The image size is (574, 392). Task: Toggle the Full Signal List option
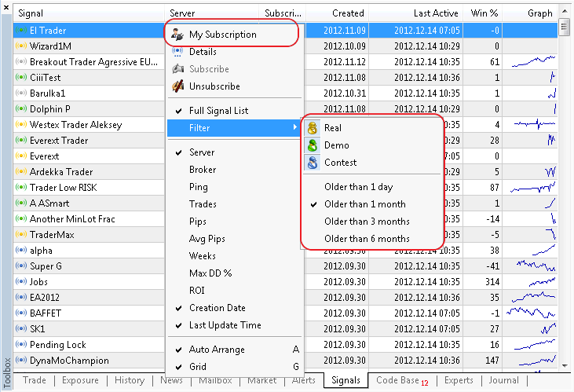[218, 111]
